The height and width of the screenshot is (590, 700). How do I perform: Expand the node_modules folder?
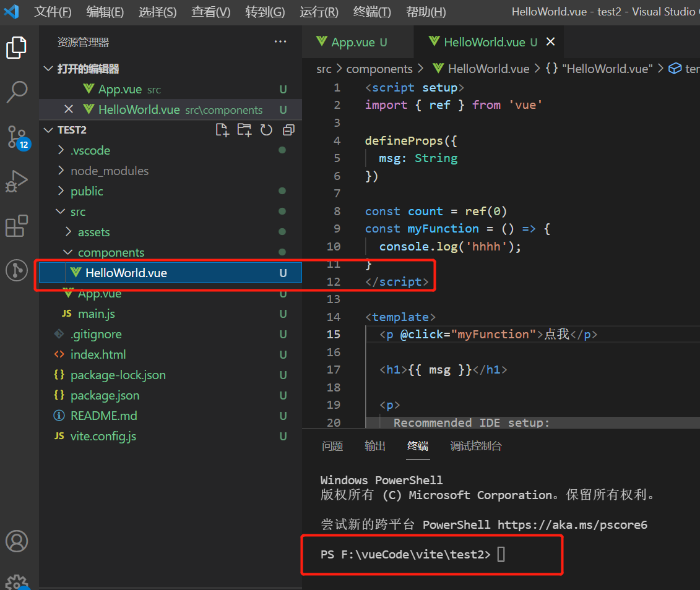tap(61, 170)
